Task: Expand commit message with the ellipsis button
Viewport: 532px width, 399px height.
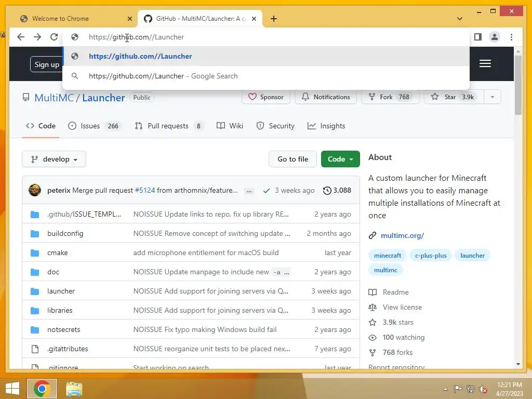Action: coord(249,191)
